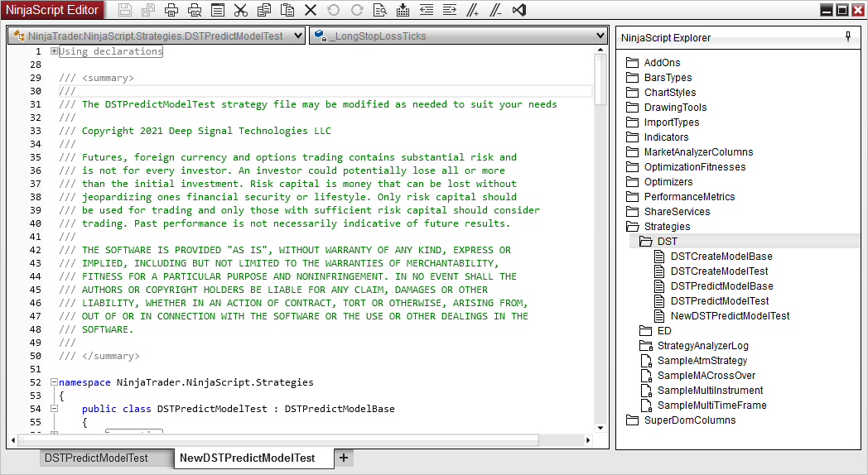This screenshot has height=475, width=868.
Task: Collapse the class block at line 54
Action: (x=55, y=409)
